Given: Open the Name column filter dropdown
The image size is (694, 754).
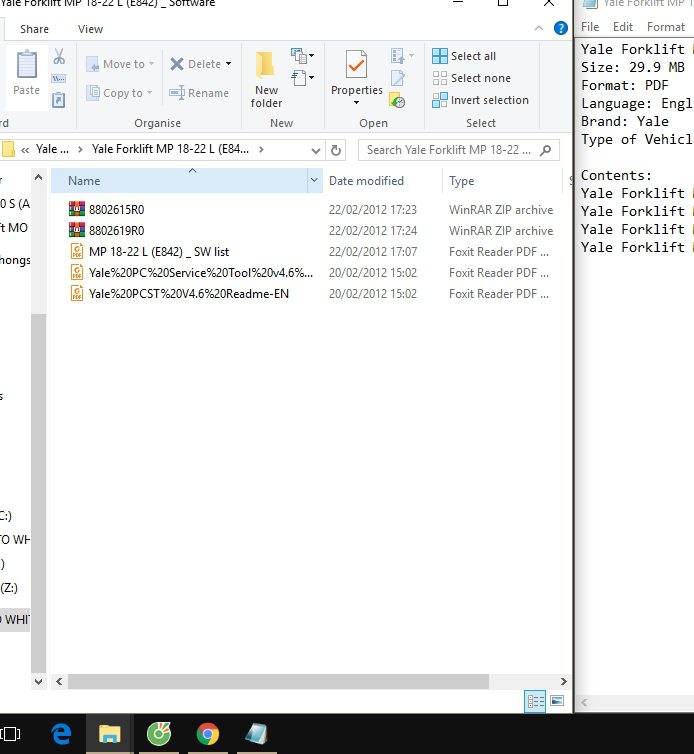Looking at the screenshot, I should pos(315,180).
